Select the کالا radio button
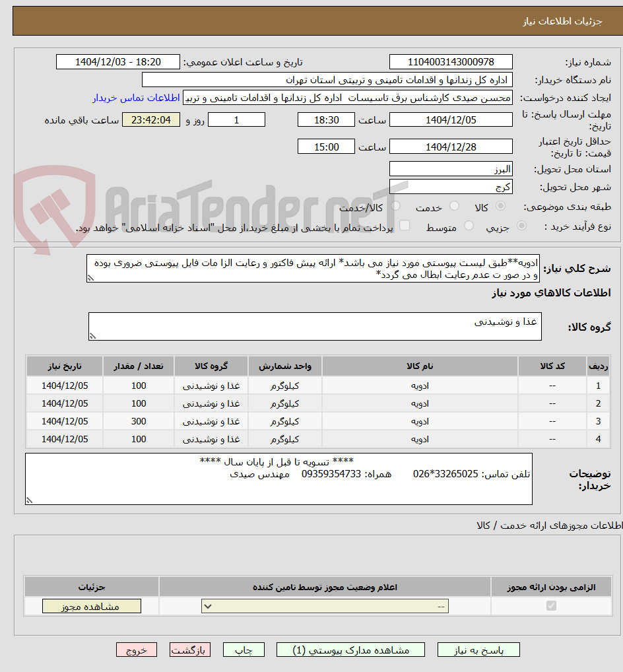623x672 pixels. (x=500, y=206)
